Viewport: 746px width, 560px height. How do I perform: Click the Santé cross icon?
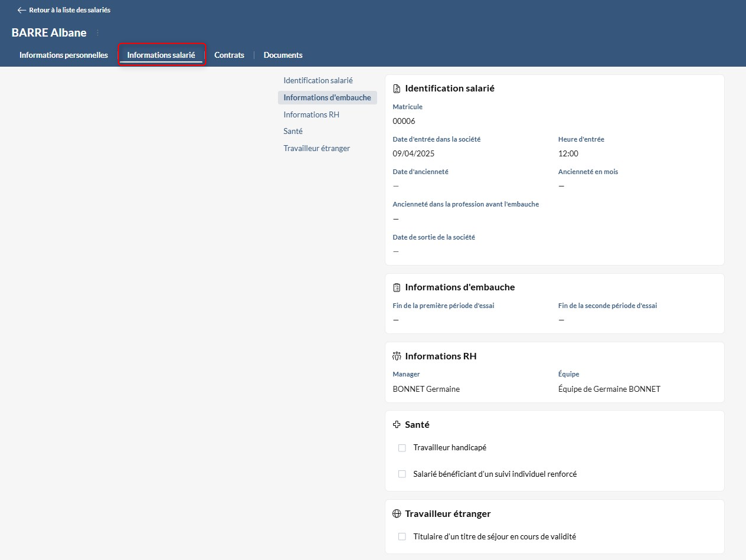click(x=397, y=425)
